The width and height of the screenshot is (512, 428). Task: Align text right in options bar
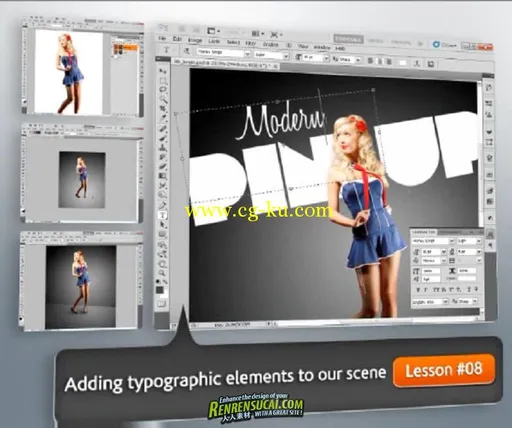click(389, 62)
